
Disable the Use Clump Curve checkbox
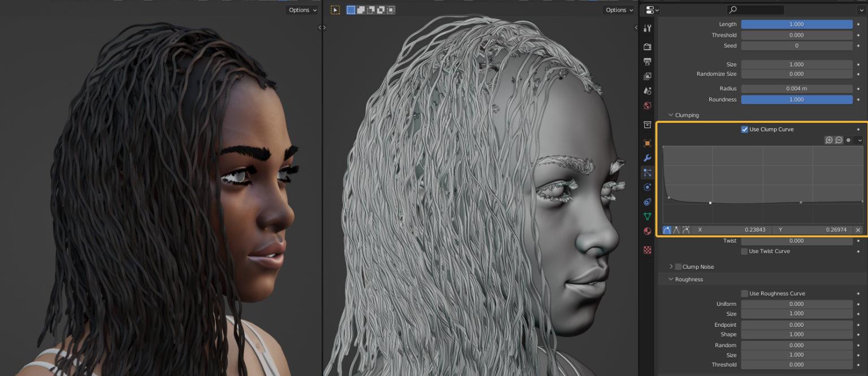[x=745, y=129]
